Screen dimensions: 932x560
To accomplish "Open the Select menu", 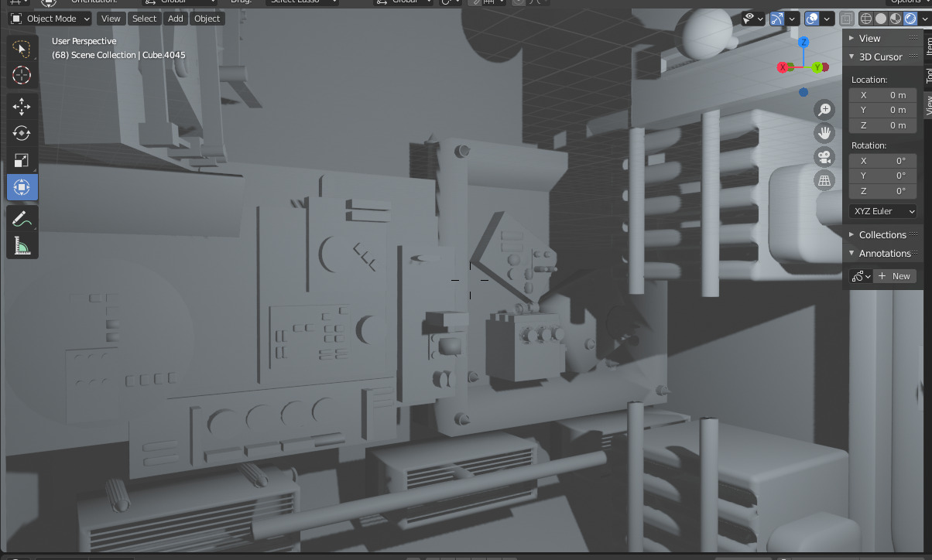I will pos(144,19).
